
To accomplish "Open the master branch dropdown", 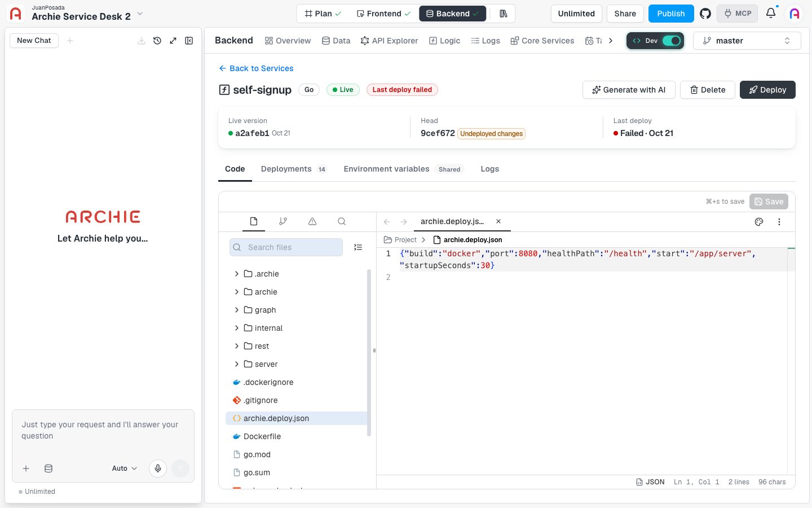I will click(747, 41).
